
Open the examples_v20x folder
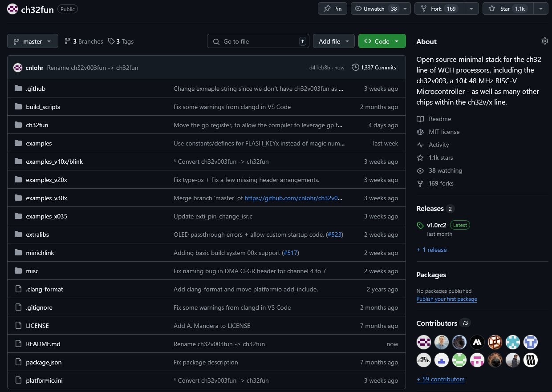pos(46,180)
